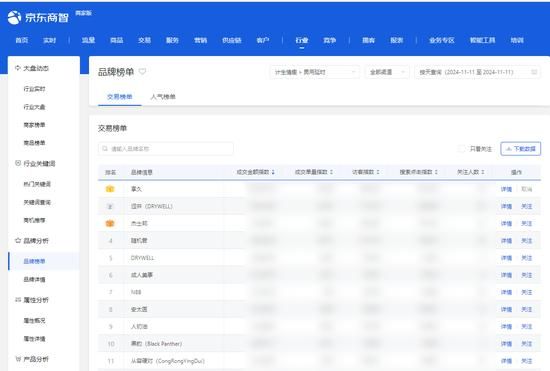
Task: Click the 产品分析 sidebar section icon
Action: point(18,359)
